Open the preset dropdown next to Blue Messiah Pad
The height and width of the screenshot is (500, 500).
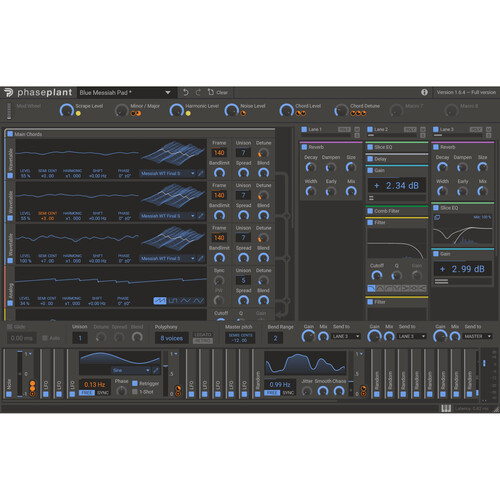(x=168, y=93)
